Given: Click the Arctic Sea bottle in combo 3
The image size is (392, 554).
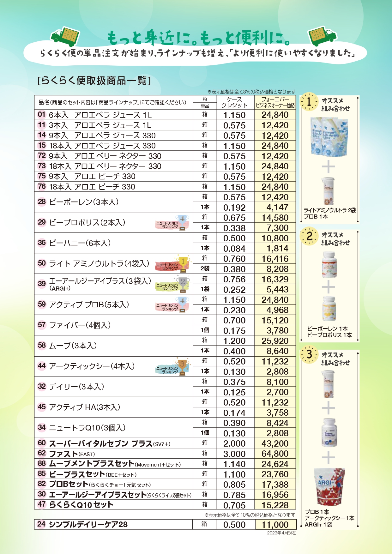Looking at the screenshot, I should pos(329,432).
